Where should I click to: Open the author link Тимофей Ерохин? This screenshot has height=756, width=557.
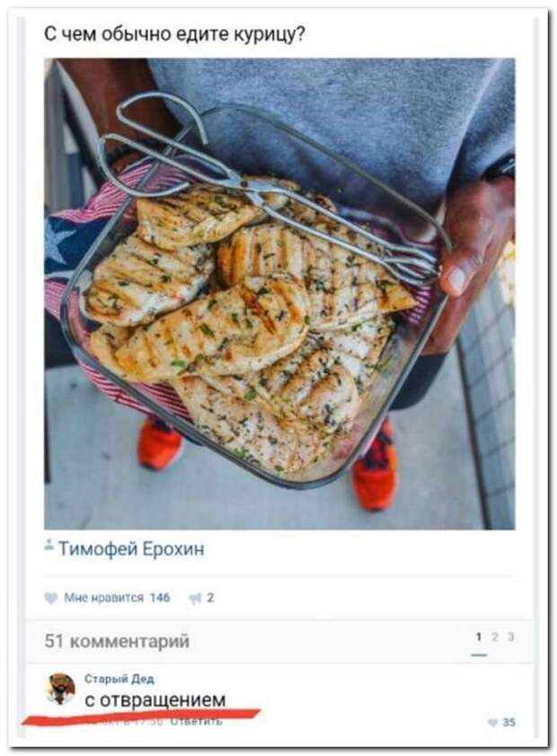[131, 548]
